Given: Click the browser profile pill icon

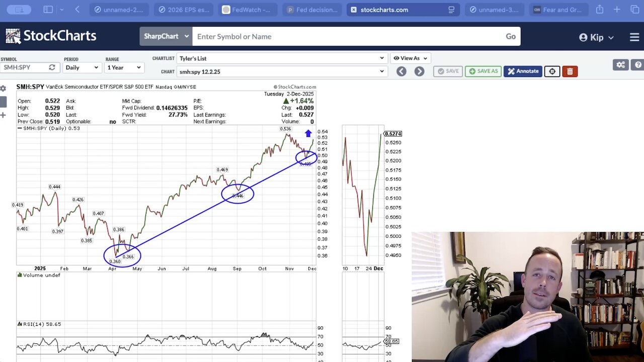Looking at the screenshot, I should [18, 10].
